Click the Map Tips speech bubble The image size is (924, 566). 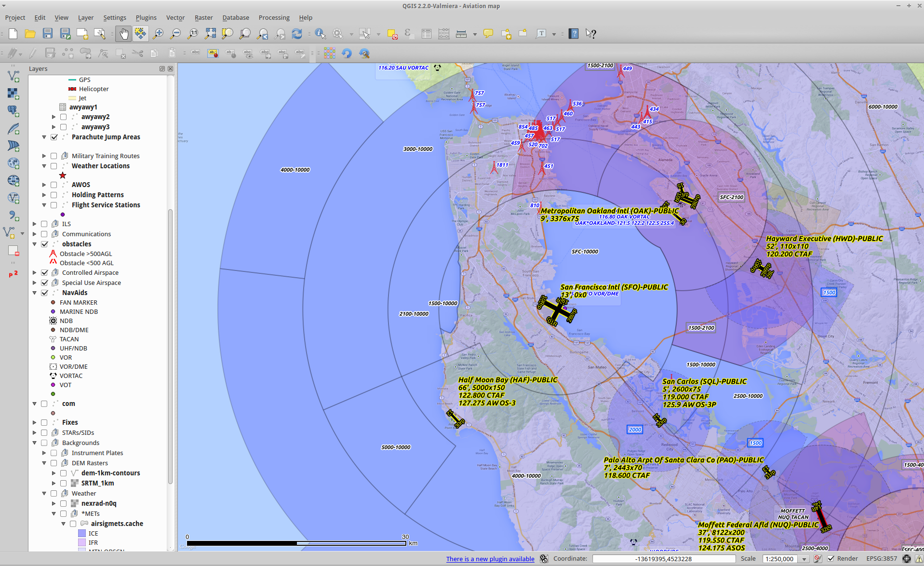pyautogui.click(x=488, y=34)
